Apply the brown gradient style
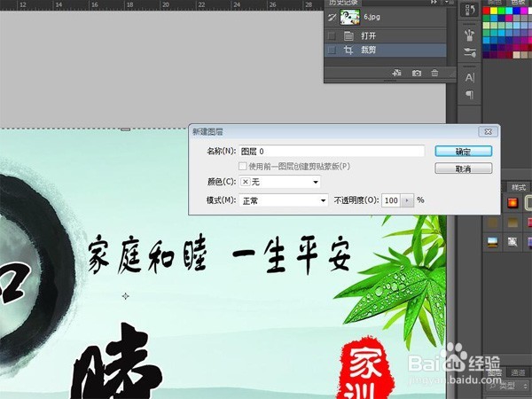Screen dimensions: 532x399 (512, 223)
